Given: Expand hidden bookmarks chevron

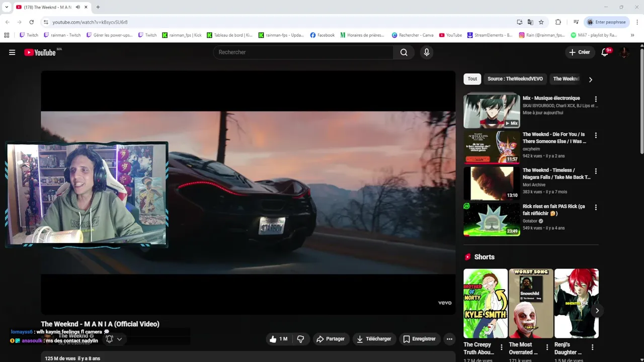Looking at the screenshot, I should (632, 35).
